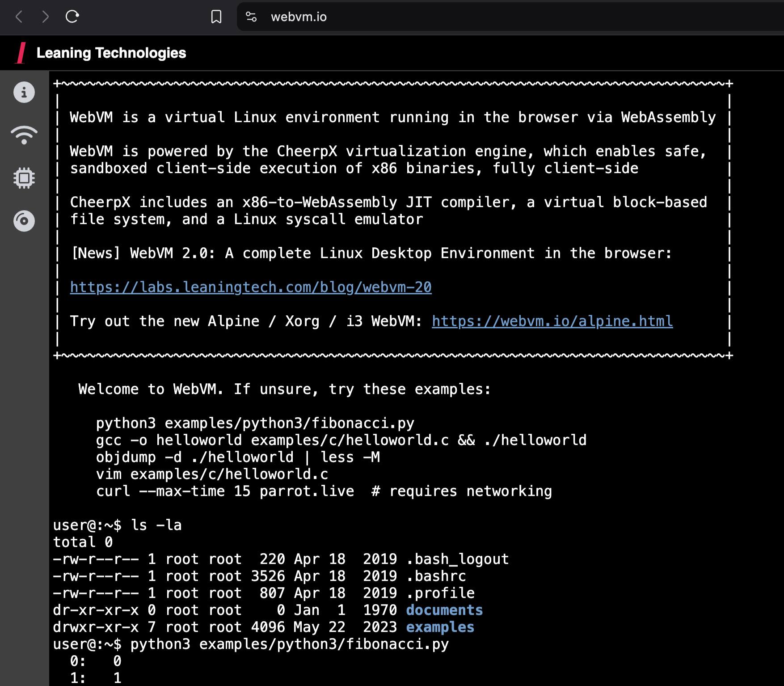Click the browser forward arrow
Image resolution: width=784 pixels, height=686 pixels.
(x=45, y=17)
